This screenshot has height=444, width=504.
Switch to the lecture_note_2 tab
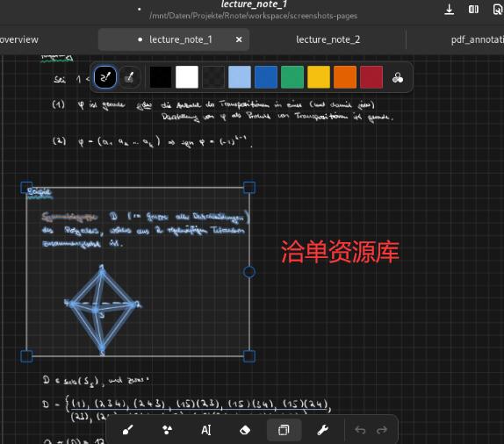click(328, 39)
